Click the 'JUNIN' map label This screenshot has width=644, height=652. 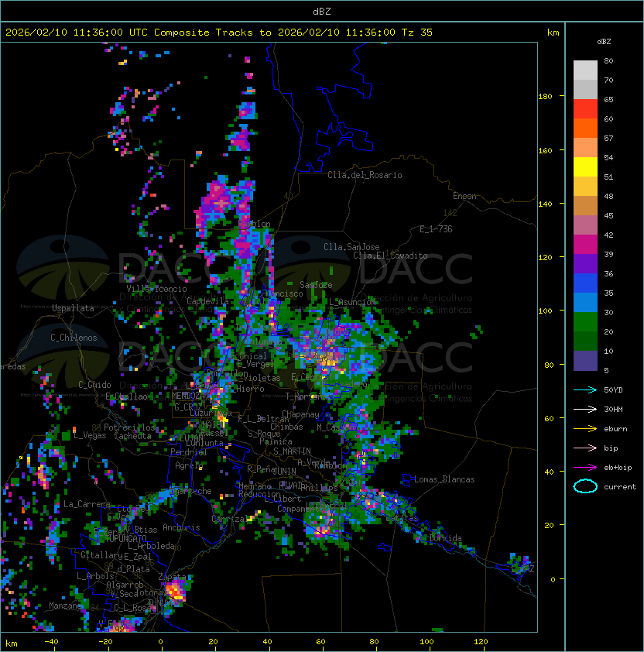click(x=284, y=471)
